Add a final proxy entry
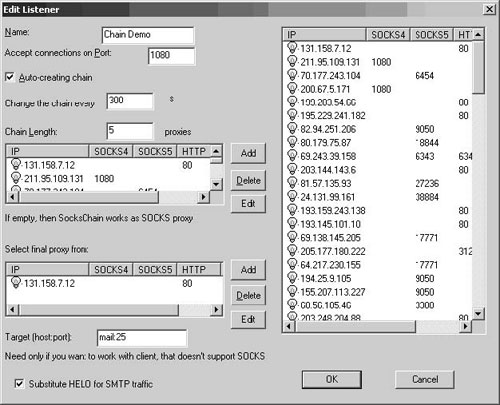500x405 pixels. [248, 270]
